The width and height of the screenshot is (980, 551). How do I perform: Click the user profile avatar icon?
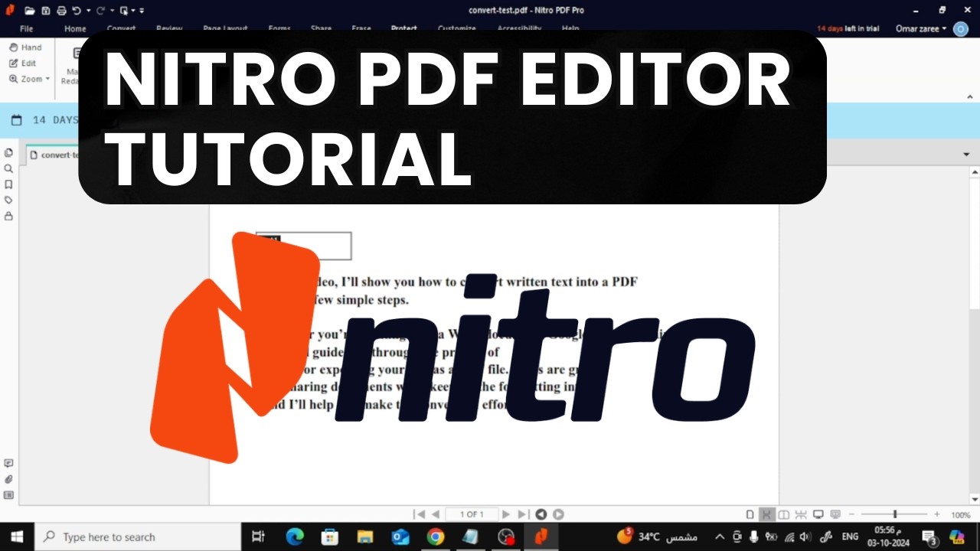pyautogui.click(x=961, y=28)
